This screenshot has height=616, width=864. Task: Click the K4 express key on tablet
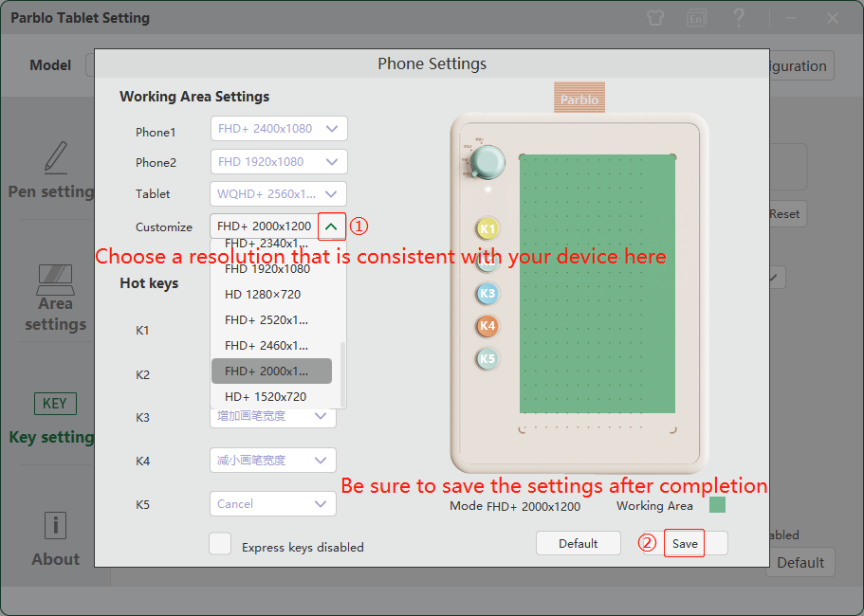tap(487, 326)
